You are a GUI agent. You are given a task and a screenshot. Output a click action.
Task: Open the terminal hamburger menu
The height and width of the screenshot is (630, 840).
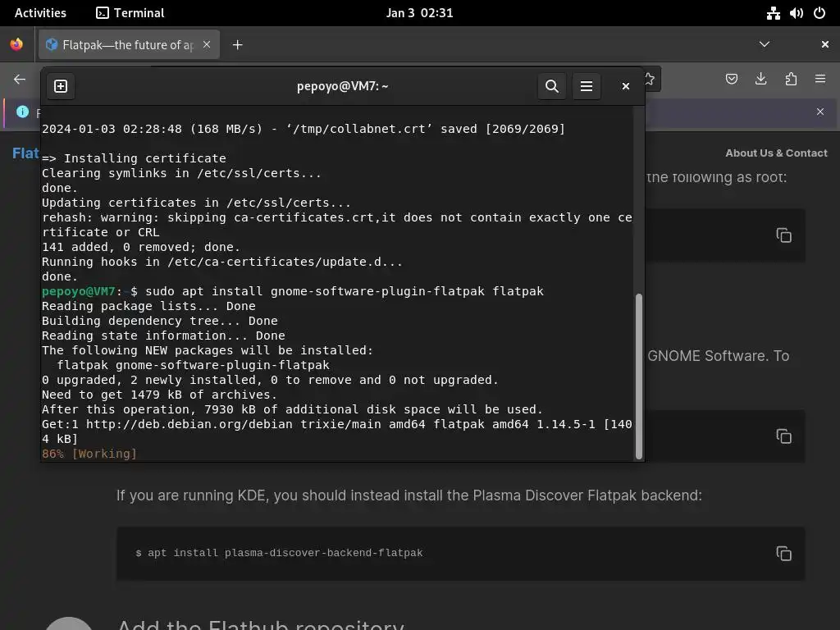(586, 86)
